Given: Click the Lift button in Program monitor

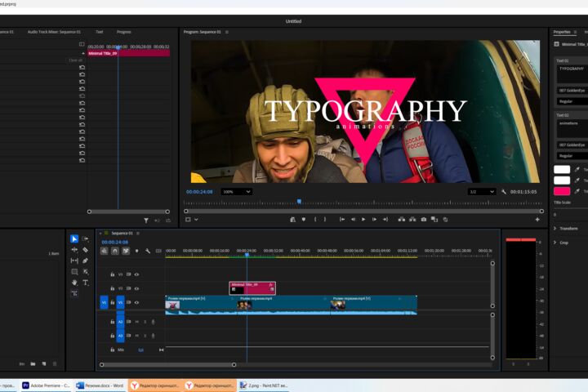Looking at the screenshot, I should click(x=401, y=220).
